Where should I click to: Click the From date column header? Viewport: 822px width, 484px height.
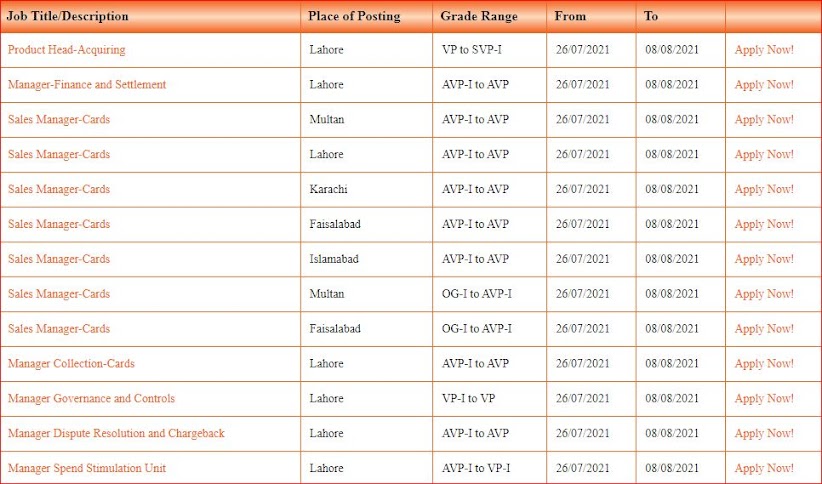(x=571, y=16)
